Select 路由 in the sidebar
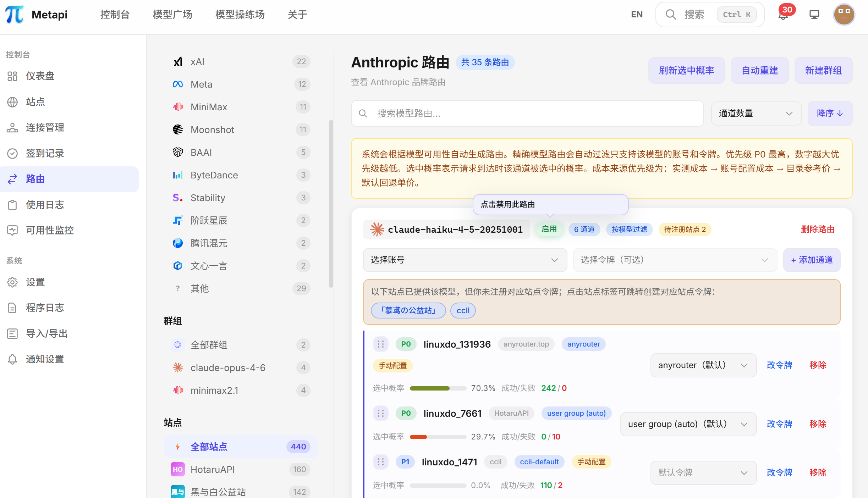This screenshot has height=498, width=868. click(69, 179)
